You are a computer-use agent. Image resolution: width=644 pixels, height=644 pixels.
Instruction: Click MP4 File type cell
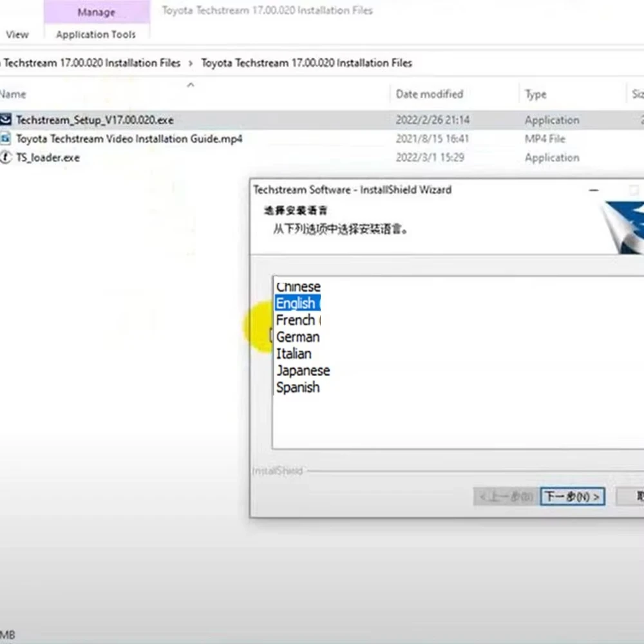(545, 139)
